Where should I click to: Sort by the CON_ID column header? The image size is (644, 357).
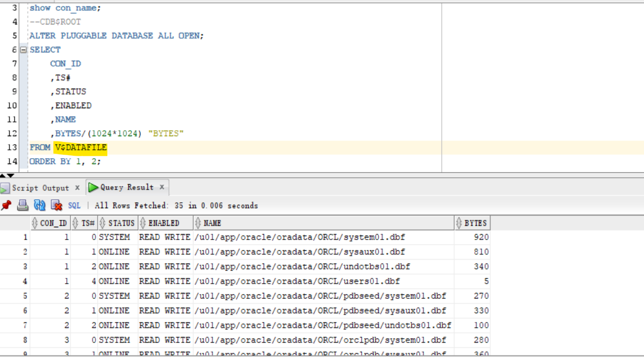coord(50,223)
